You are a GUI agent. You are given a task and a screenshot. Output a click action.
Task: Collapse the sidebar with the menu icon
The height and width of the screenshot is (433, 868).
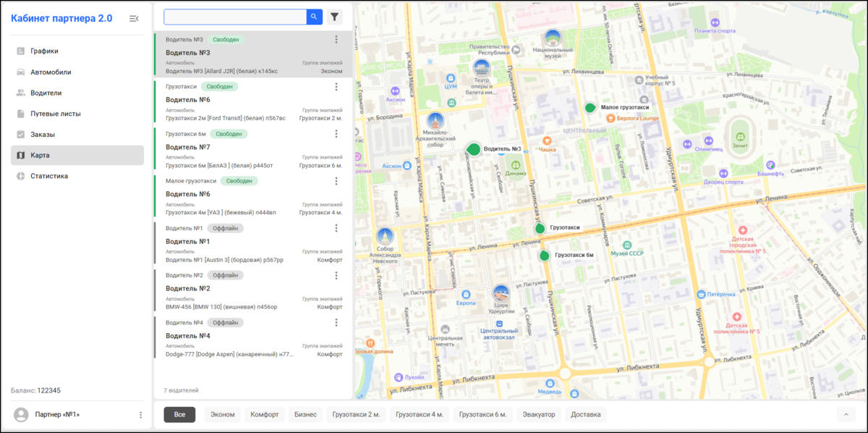tap(134, 18)
